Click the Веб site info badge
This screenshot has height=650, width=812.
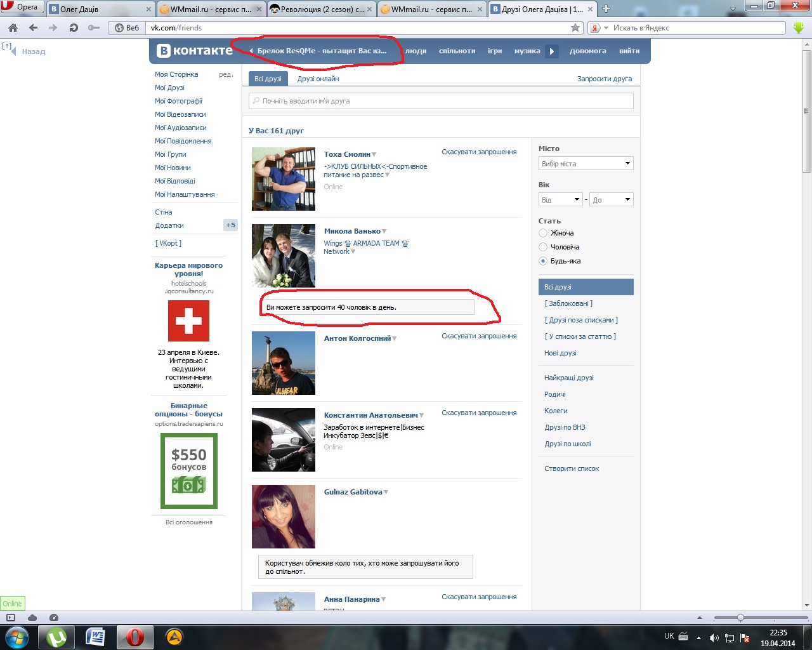tap(126, 28)
